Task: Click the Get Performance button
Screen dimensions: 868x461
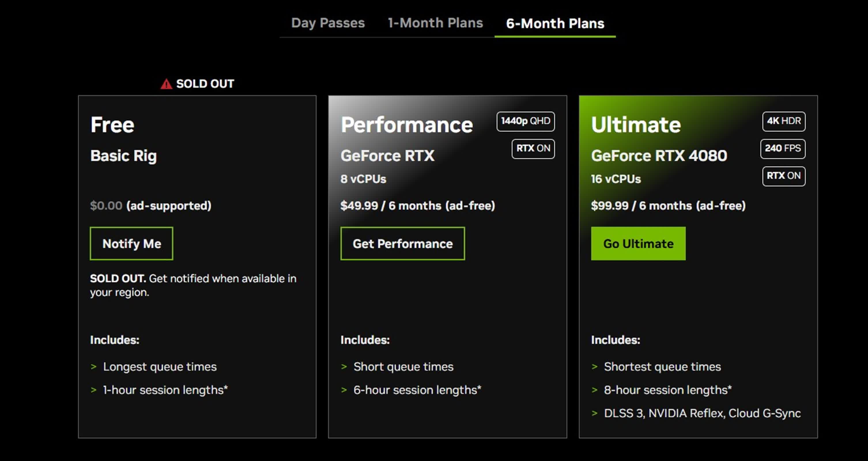Action: tap(402, 243)
